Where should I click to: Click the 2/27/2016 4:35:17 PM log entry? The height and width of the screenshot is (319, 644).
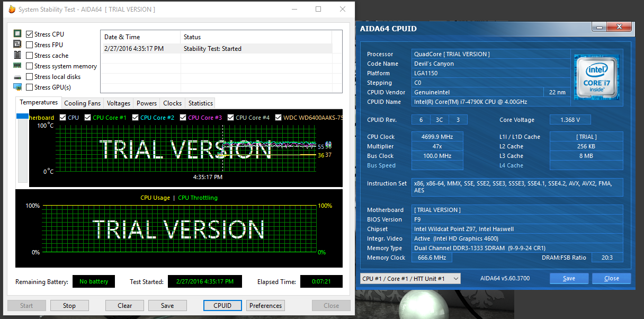point(134,48)
